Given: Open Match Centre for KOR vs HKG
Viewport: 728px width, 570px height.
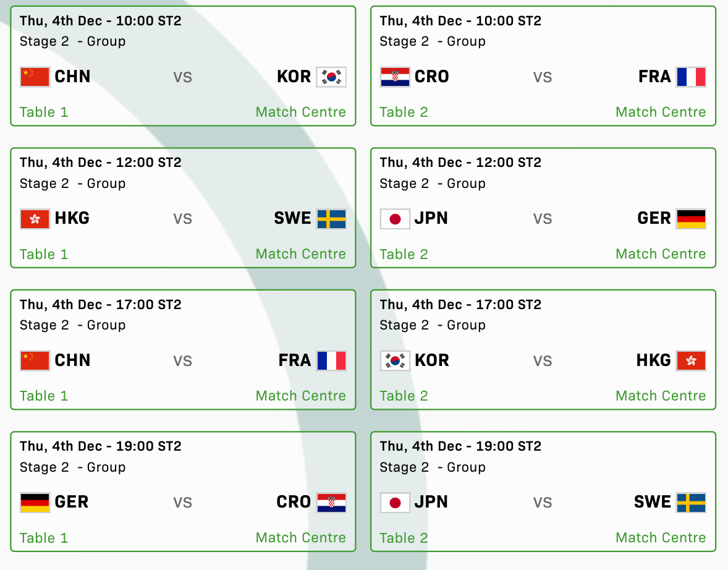Looking at the screenshot, I should 660,396.
